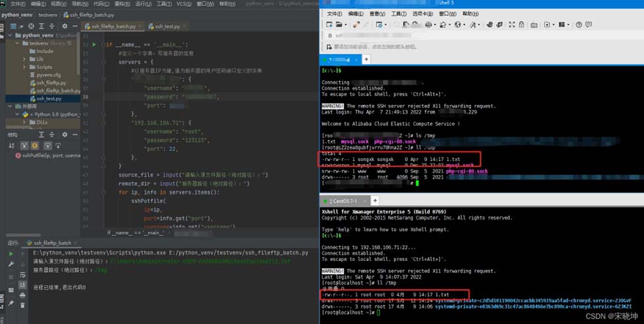Stop the process in Run panel

coord(11,277)
